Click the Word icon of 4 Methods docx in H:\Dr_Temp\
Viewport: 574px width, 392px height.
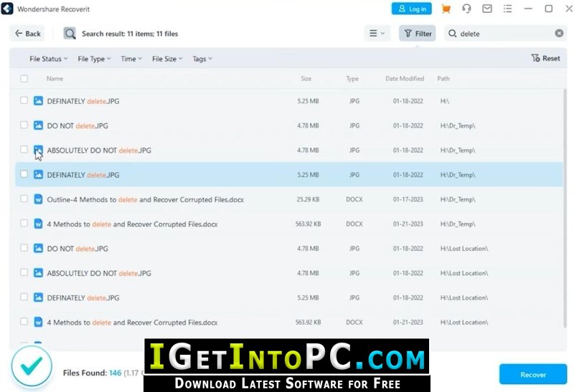[x=38, y=224]
